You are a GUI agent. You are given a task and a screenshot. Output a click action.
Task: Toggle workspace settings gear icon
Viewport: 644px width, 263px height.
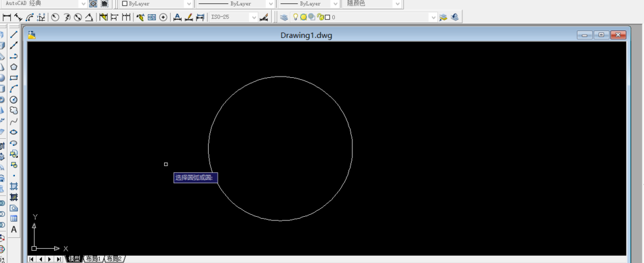[93, 4]
